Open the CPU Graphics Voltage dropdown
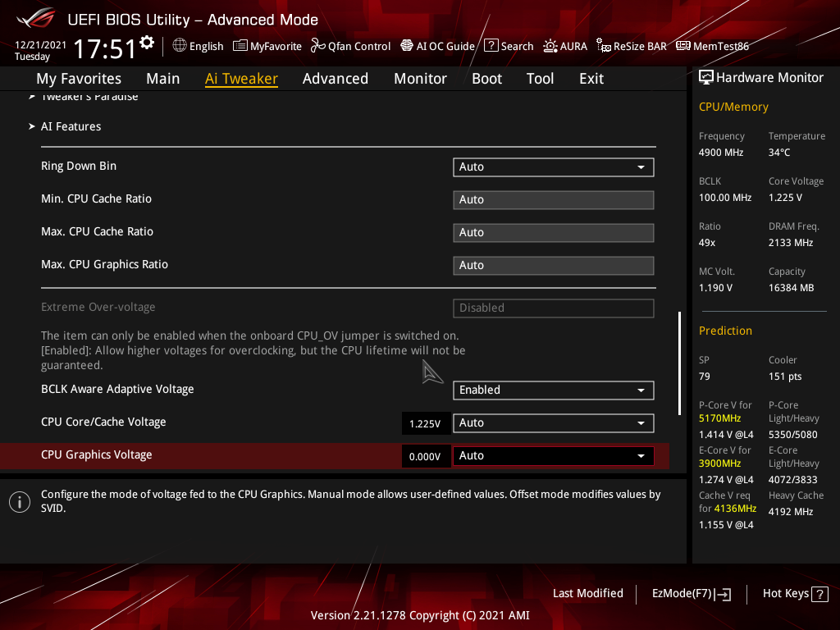The height and width of the screenshot is (630, 840). click(554, 455)
